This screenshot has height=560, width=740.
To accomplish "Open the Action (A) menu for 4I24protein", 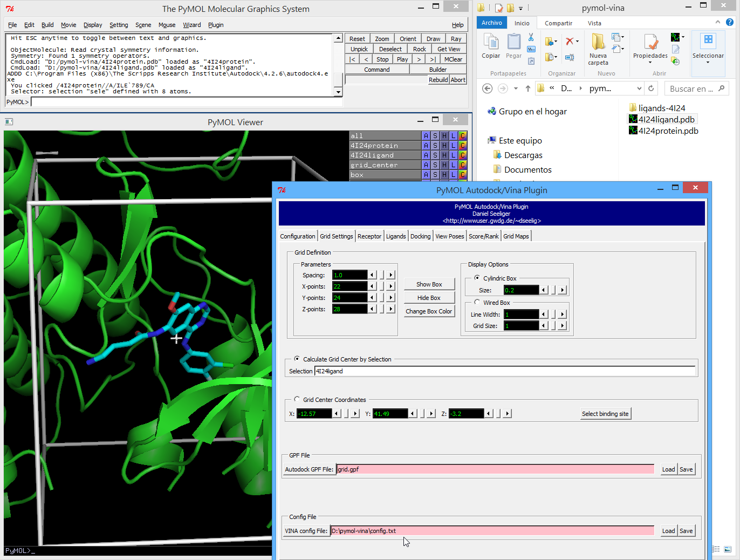I will pyautogui.click(x=426, y=146).
